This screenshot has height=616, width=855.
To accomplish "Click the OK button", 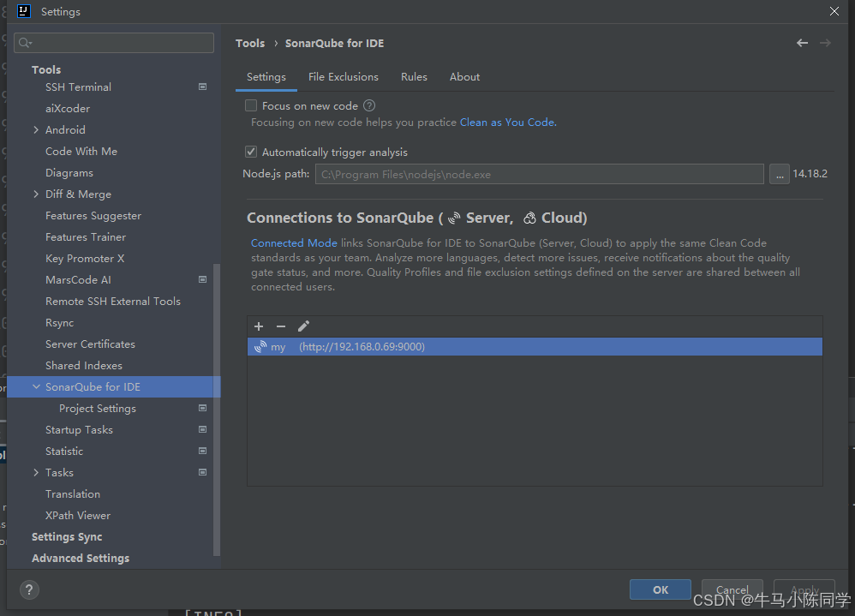I will (x=661, y=589).
